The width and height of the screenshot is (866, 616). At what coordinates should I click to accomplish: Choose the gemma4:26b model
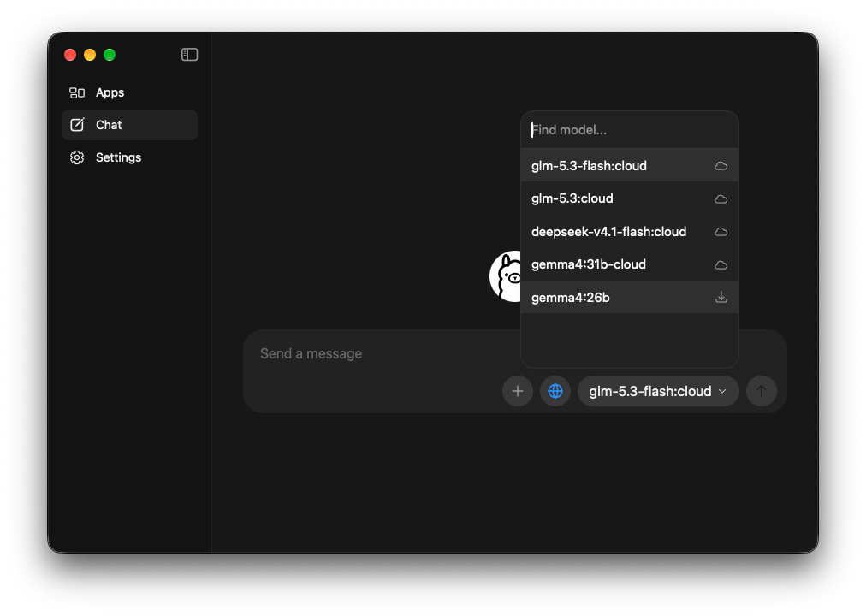630,298
